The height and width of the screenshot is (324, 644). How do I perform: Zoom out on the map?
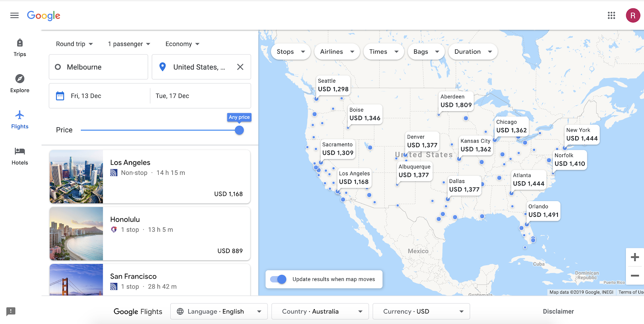[635, 276]
